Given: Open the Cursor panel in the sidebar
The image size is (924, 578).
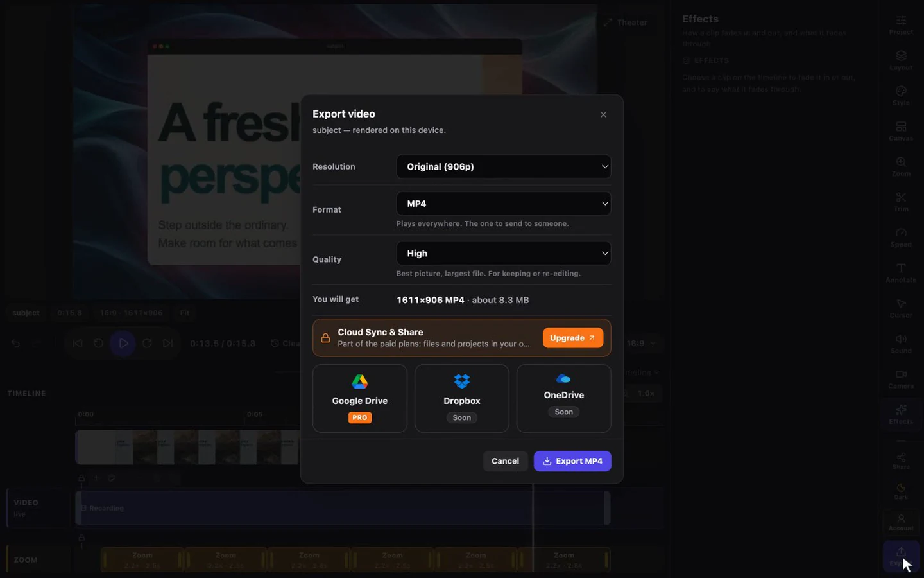Looking at the screenshot, I should tap(901, 308).
